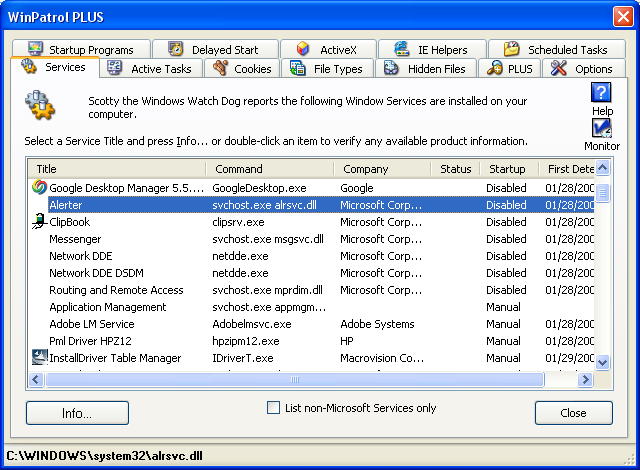Click the ActiveX tab cube icon
This screenshot has height=470, width=640.
pyautogui.click(x=303, y=49)
